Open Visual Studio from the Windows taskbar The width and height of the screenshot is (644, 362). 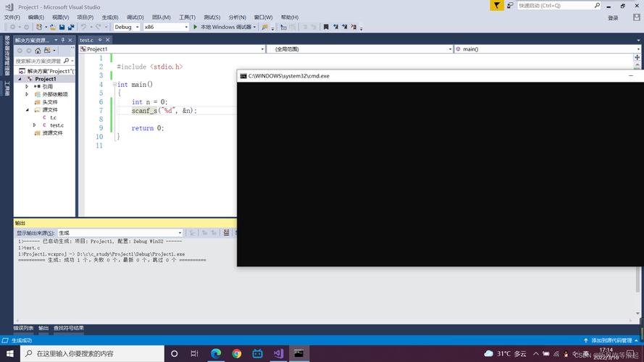(x=278, y=353)
